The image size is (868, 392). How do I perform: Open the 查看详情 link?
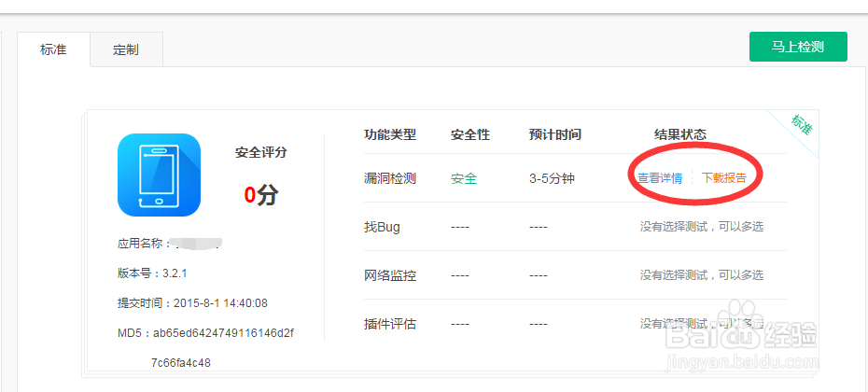click(x=660, y=178)
